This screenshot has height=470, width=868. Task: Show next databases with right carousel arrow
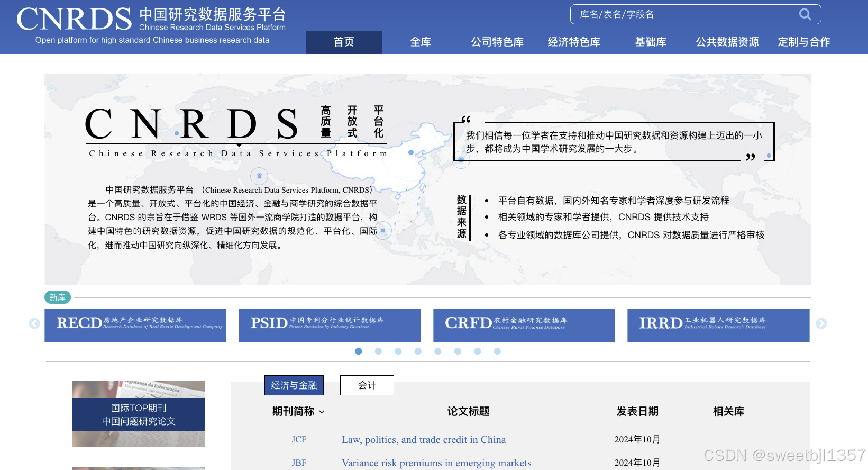click(x=821, y=323)
